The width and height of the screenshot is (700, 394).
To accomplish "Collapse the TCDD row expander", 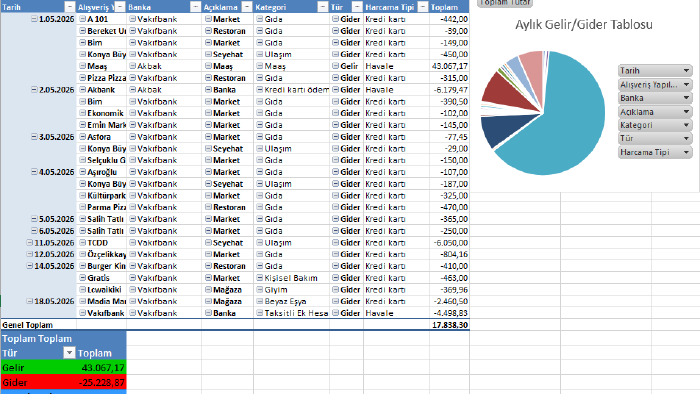I will [x=83, y=243].
